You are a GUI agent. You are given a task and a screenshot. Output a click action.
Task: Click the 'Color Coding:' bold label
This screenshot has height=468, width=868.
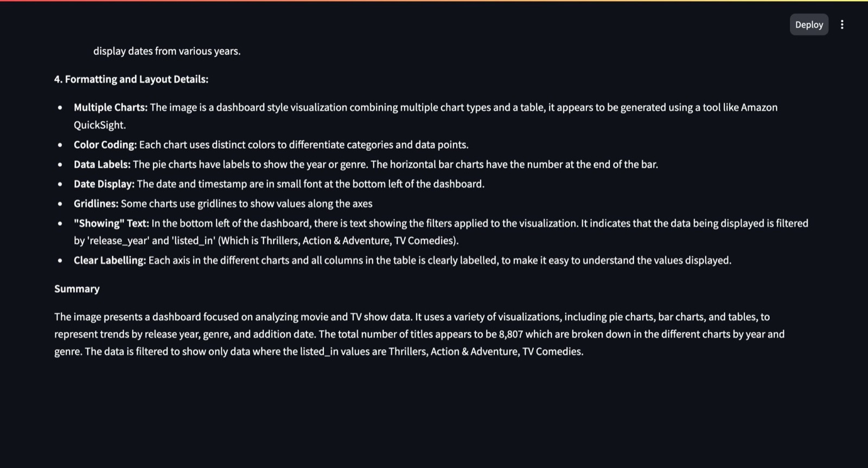point(105,145)
